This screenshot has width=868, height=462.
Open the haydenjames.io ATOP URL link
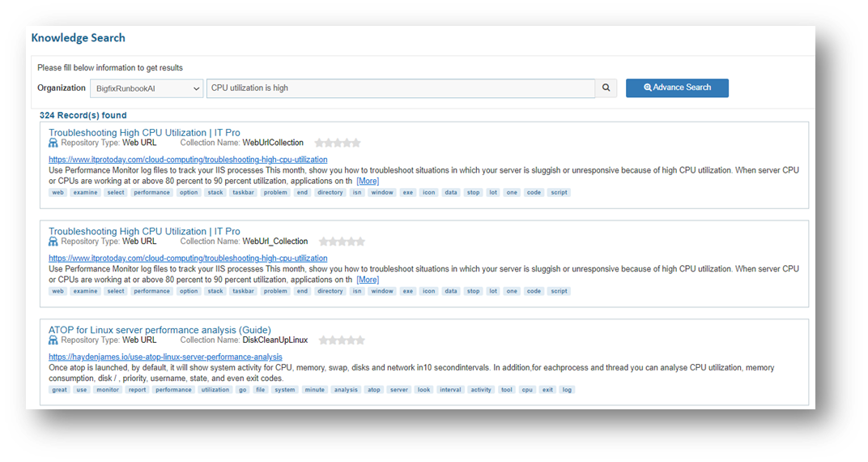point(165,357)
